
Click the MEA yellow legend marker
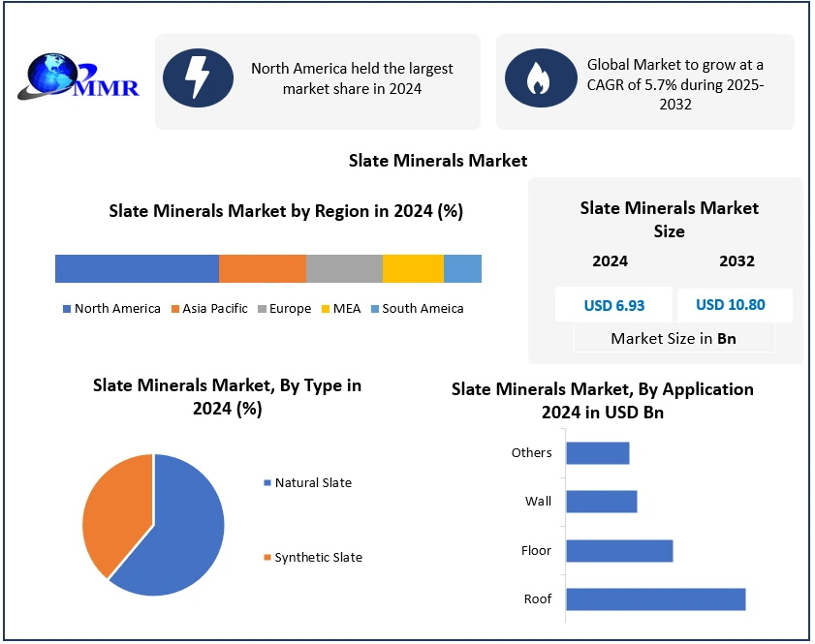coord(326,309)
